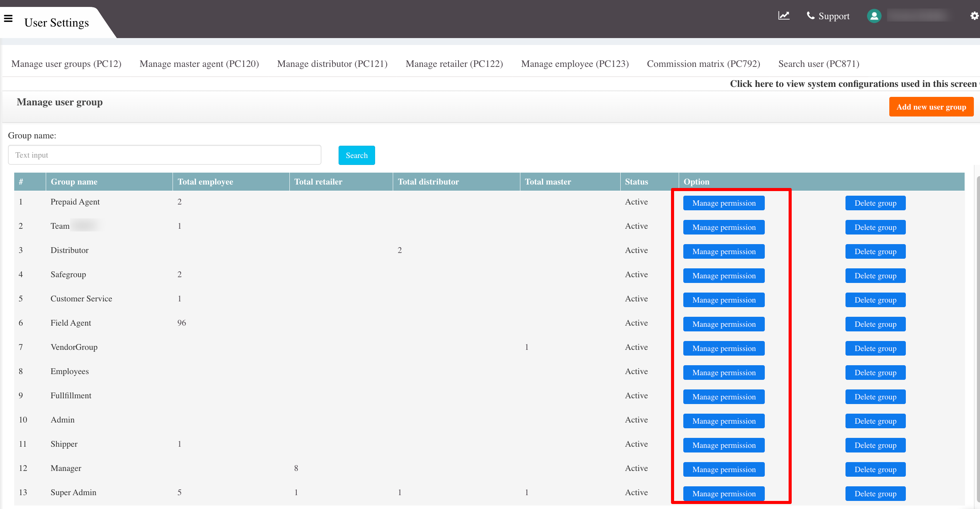Delete the Manager group

(x=875, y=469)
